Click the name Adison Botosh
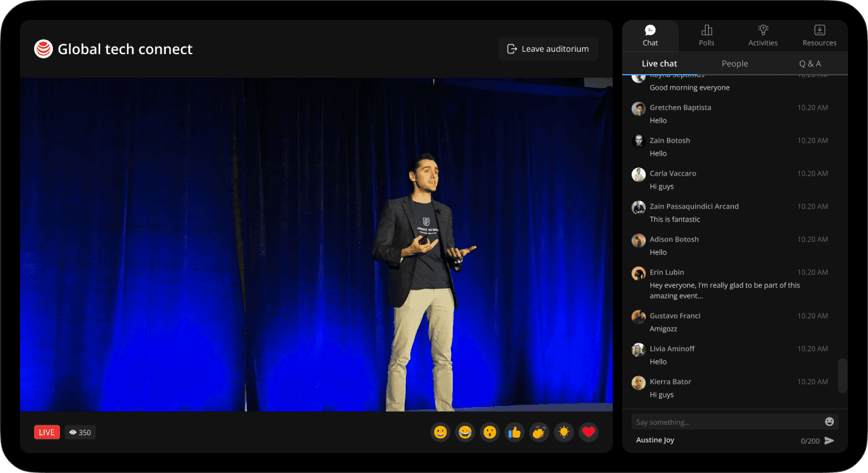The image size is (868, 473). click(674, 239)
